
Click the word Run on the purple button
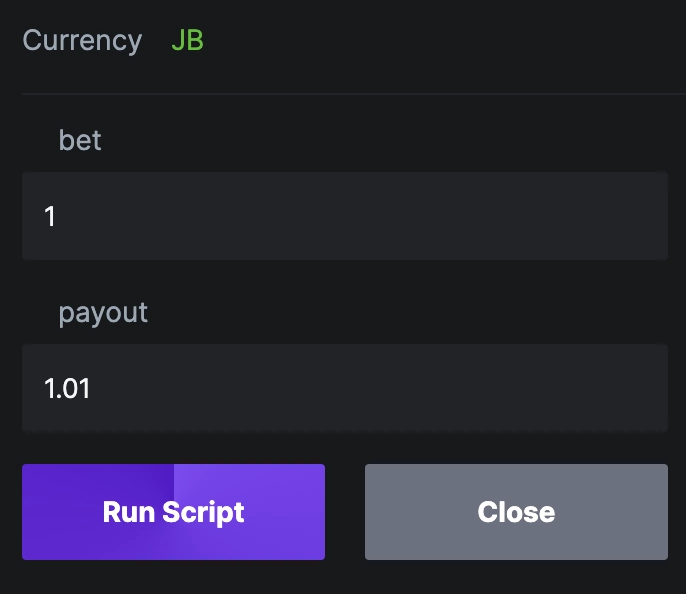click(127, 512)
